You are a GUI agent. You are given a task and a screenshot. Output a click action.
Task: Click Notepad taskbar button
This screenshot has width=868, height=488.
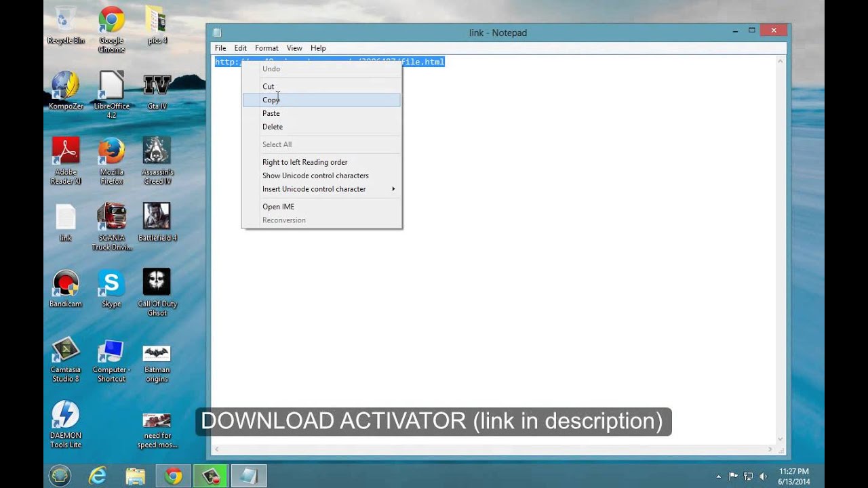click(x=249, y=476)
